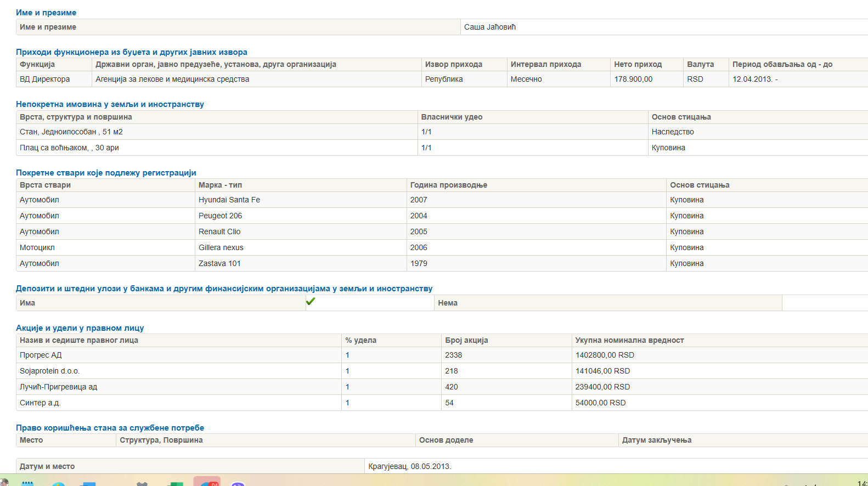This screenshot has height=486, width=868.
Task: Click the Прогрес АД company row
Action: [41, 355]
